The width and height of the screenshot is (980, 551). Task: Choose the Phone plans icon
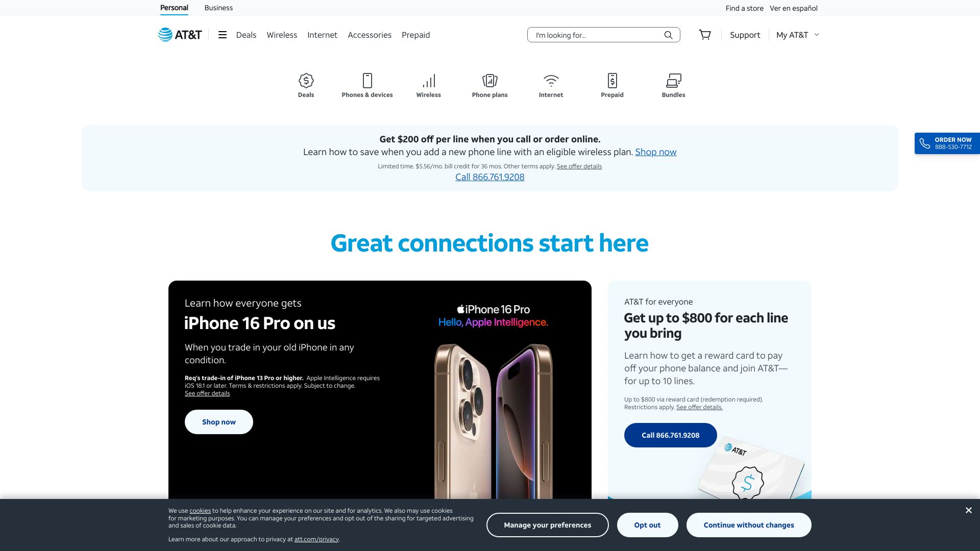coord(490,81)
